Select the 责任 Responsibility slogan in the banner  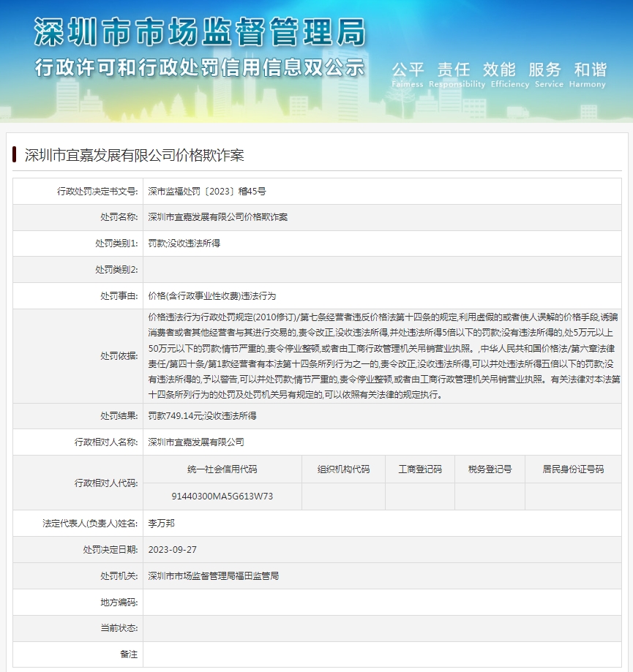point(457,75)
